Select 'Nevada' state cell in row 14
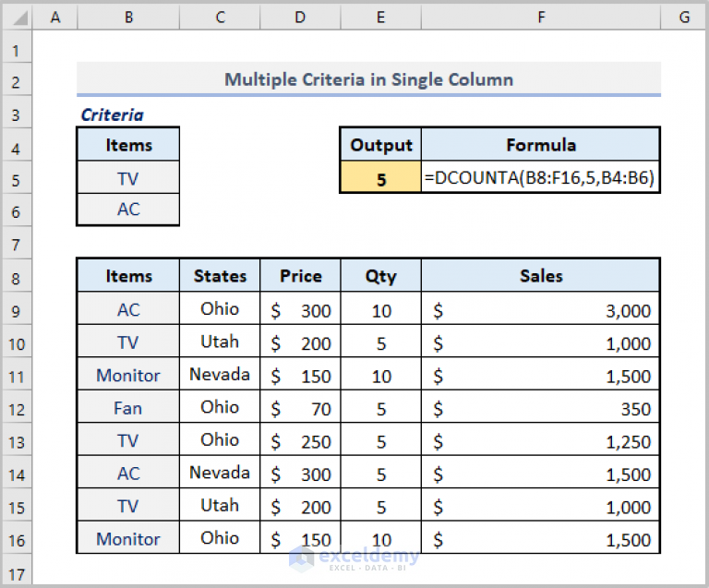709x588 pixels. (221, 472)
